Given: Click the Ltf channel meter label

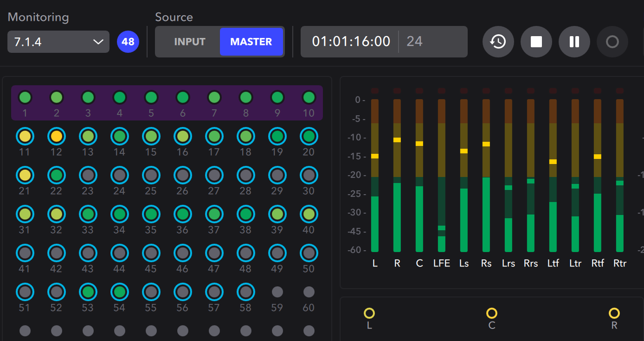Looking at the screenshot, I should [553, 263].
